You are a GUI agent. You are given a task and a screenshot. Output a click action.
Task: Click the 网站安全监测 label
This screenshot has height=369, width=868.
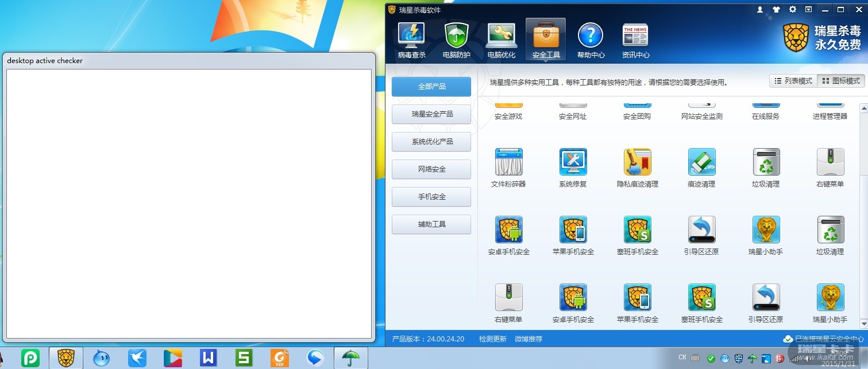(x=701, y=116)
